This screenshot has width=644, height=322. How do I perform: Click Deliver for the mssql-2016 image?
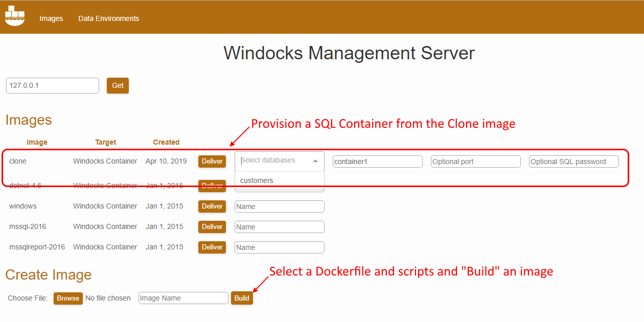(x=212, y=227)
